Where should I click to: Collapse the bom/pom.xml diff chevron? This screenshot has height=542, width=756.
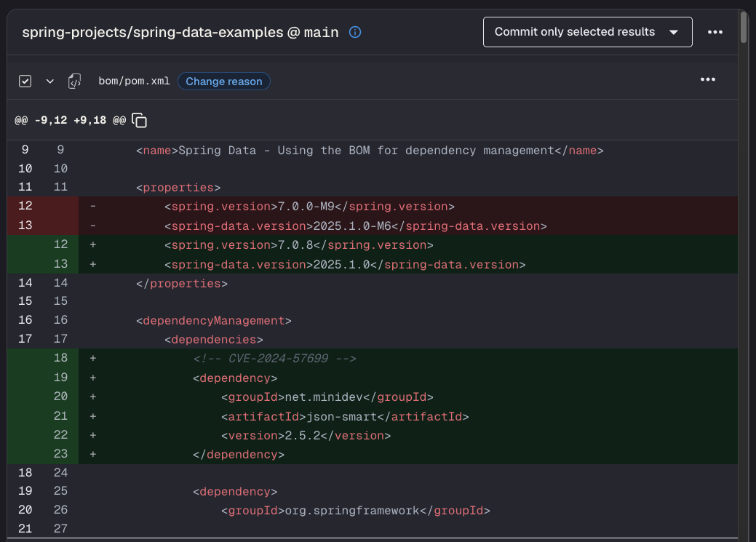tap(49, 81)
